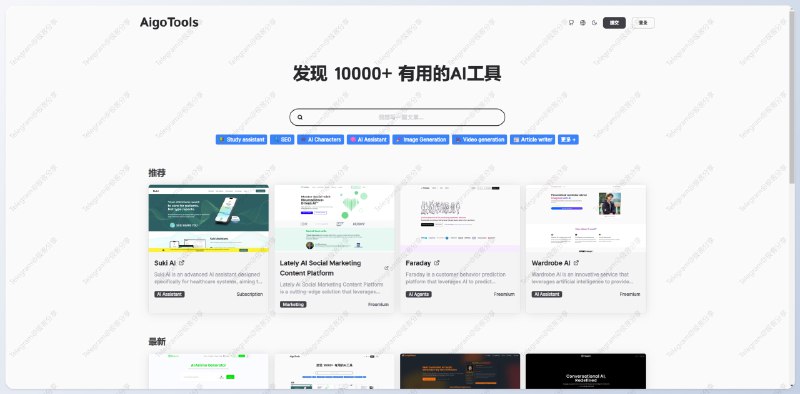Hit the magnifier icon in search bar
The image size is (800, 394).
tap(300, 117)
